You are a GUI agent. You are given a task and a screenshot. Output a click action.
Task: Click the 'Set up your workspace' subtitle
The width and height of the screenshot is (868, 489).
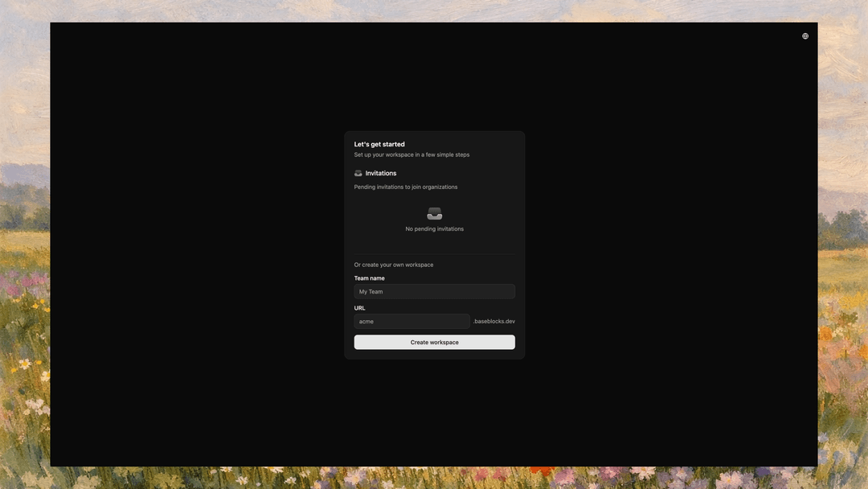pos(411,154)
